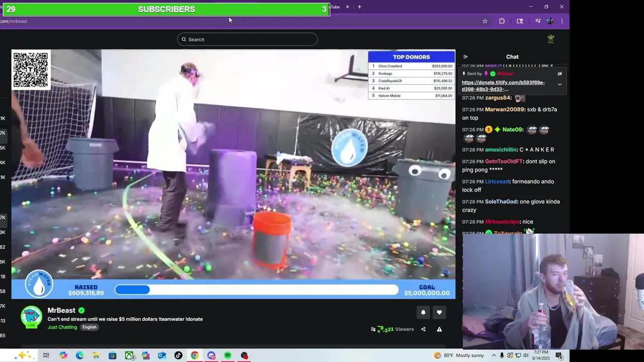Open Spotify from the taskbar
644x362 pixels.
227,355
